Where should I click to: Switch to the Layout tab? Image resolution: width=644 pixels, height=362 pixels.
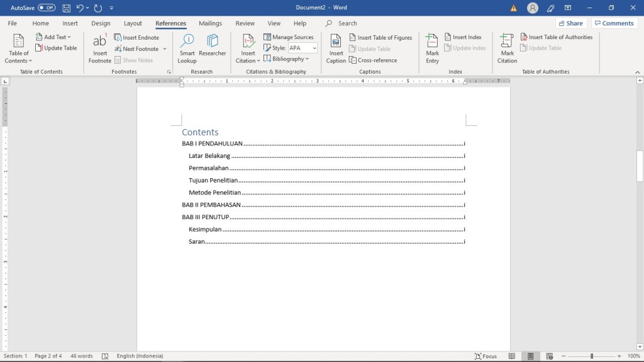(x=133, y=23)
